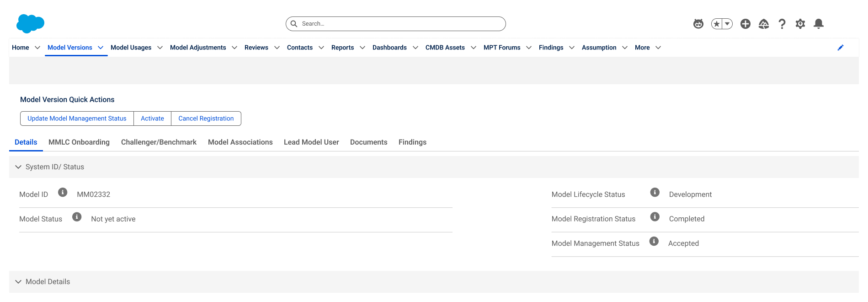
Task: Select Model Versions in navigation bar
Action: pyautogui.click(x=70, y=48)
